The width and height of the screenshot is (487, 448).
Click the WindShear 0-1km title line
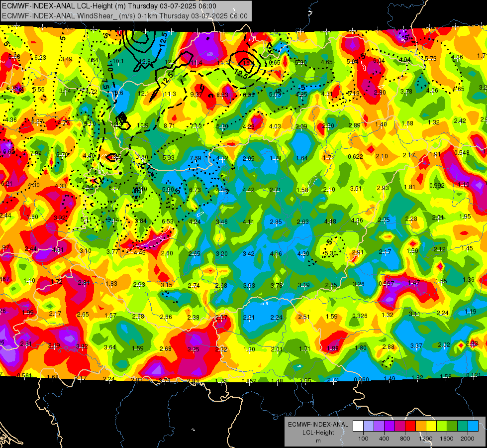pyautogui.click(x=125, y=16)
